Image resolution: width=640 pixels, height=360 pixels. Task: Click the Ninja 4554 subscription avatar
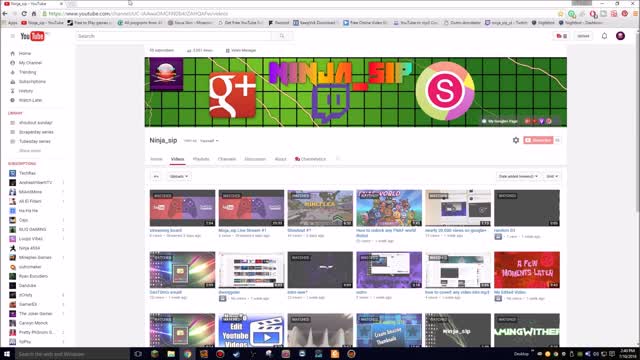click(x=13, y=248)
